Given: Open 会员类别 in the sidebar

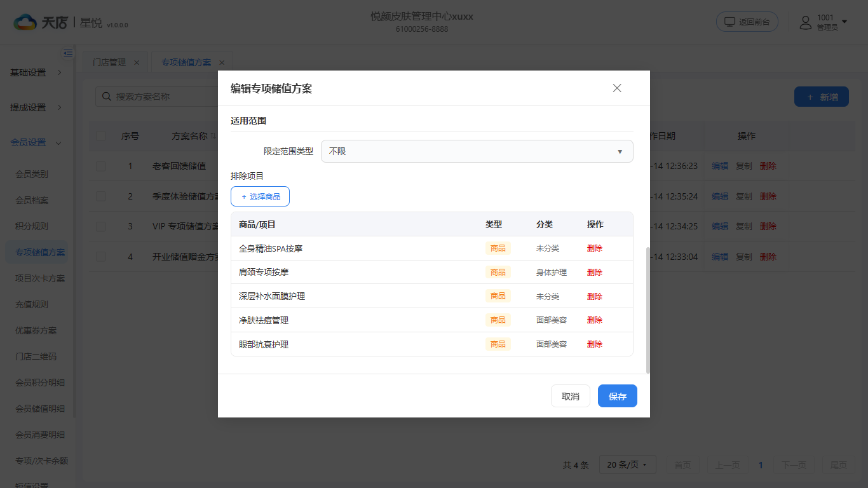Looking at the screenshot, I should pos(32,174).
